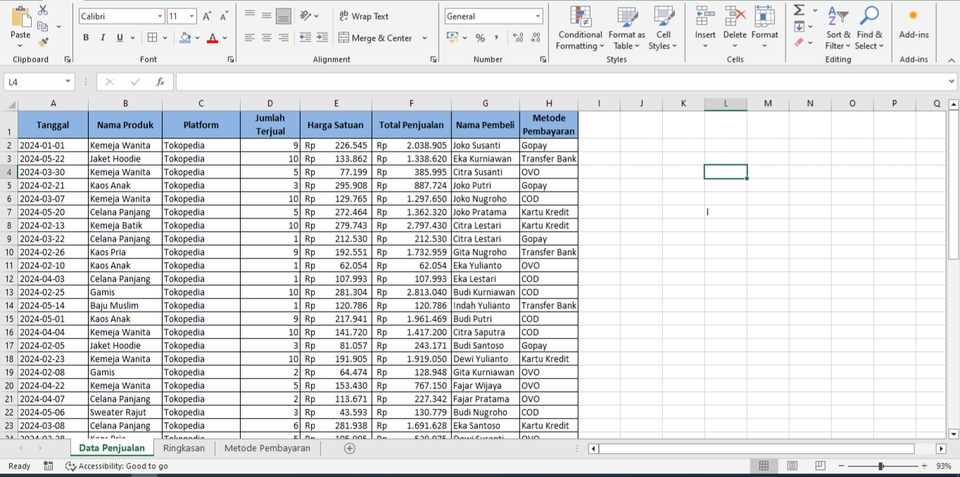Switch to the Metode Pembayaran sheet tab
This screenshot has width=960, height=477.
point(268,448)
